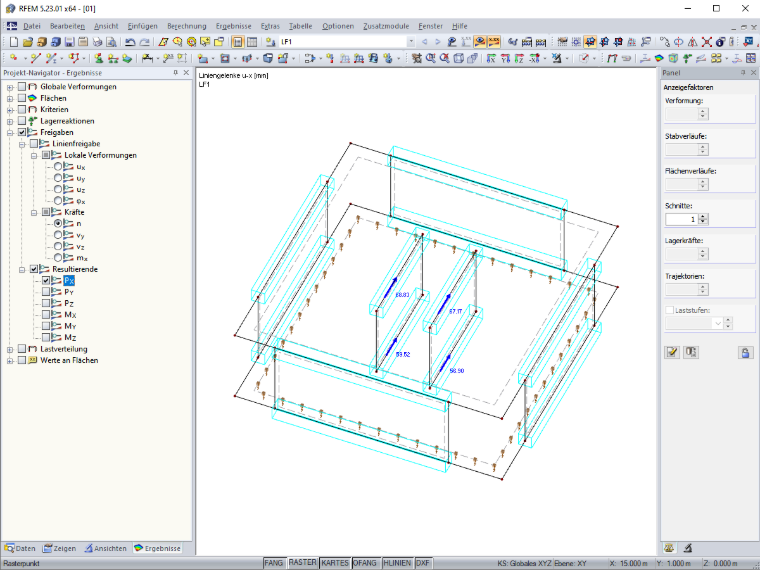Toggle the RASTER status bar button
Screen dimensions: 760x570
click(x=302, y=563)
